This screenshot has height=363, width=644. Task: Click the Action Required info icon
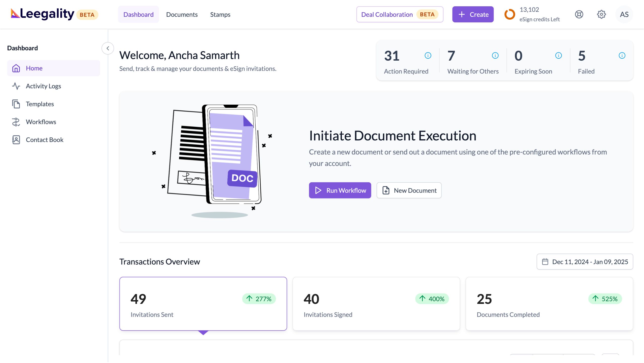pyautogui.click(x=428, y=55)
